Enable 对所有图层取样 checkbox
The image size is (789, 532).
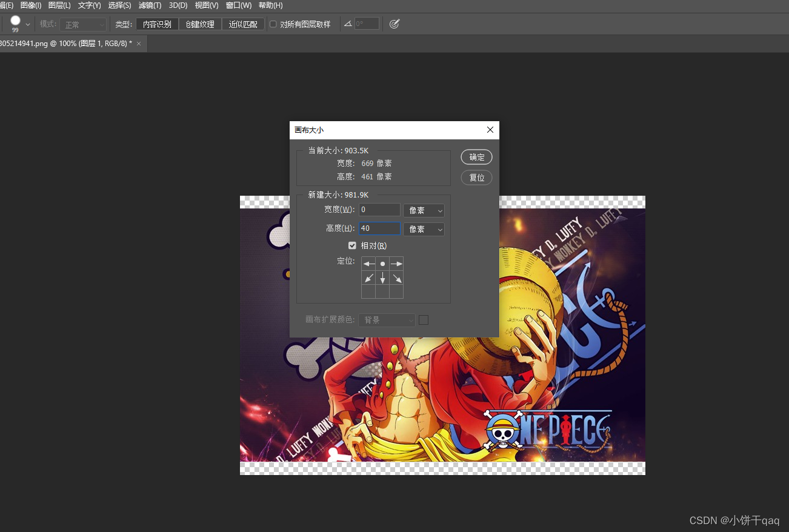pyautogui.click(x=273, y=24)
